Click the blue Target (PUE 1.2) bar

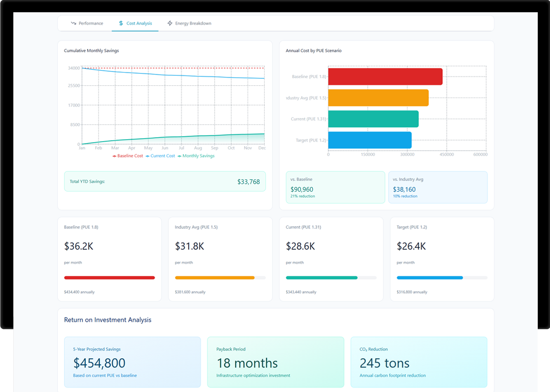pos(370,140)
